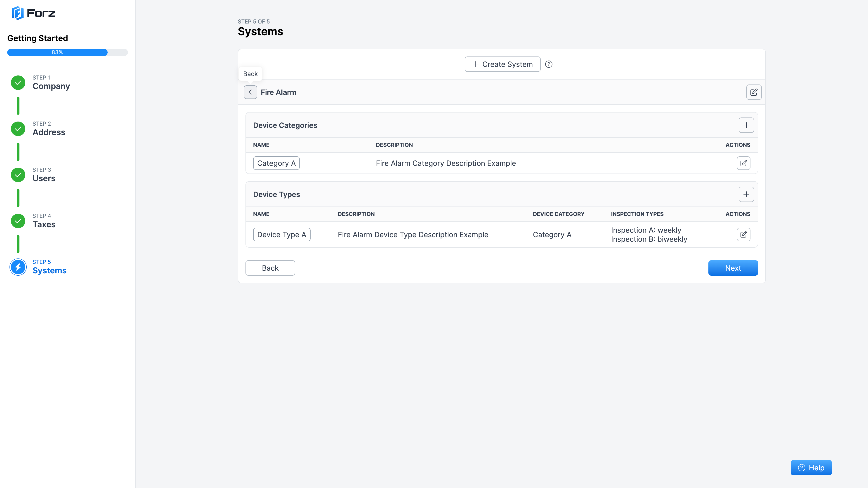Click the 83% Getting Started progress bar
The width and height of the screenshot is (868, 488).
coord(67,52)
